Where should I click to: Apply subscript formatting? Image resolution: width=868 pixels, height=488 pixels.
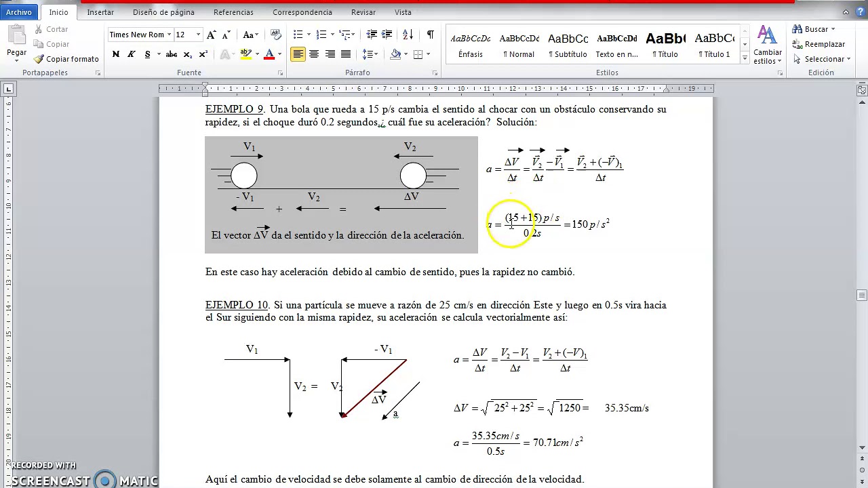point(188,54)
